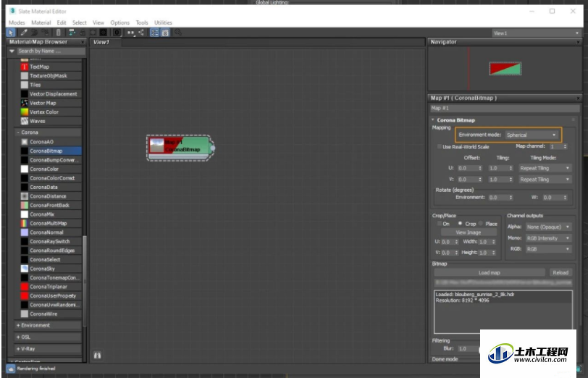Image resolution: width=588 pixels, height=378 pixels.
Task: Click the Search by Name field
Action: (x=51, y=51)
